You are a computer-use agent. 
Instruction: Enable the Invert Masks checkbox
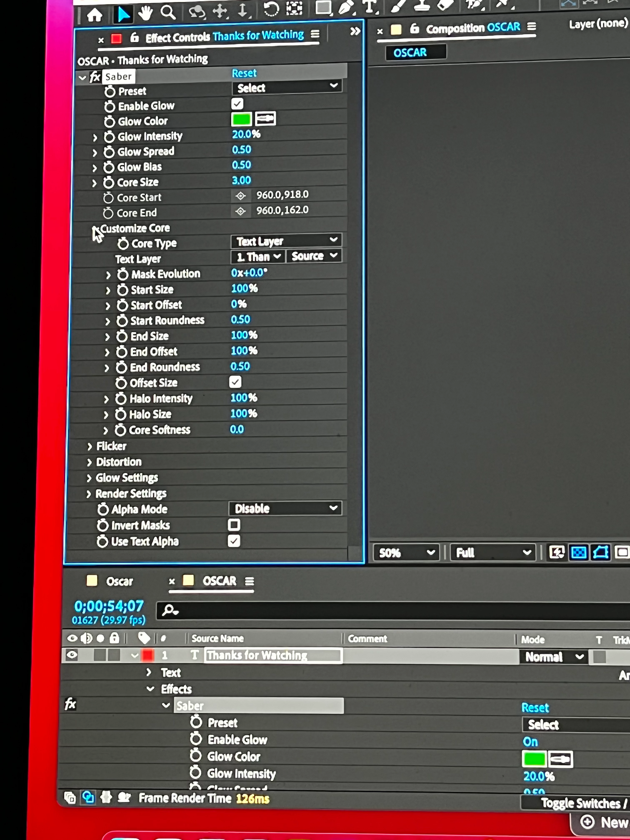pos(234,525)
